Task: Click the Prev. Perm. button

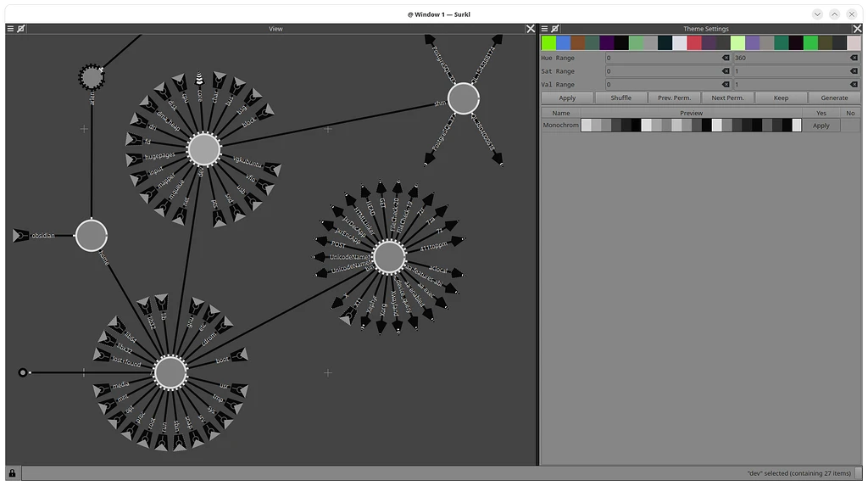Action: tap(674, 98)
